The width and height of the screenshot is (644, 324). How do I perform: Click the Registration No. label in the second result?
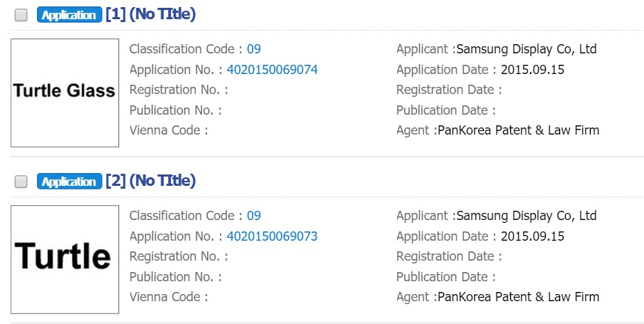point(179,256)
